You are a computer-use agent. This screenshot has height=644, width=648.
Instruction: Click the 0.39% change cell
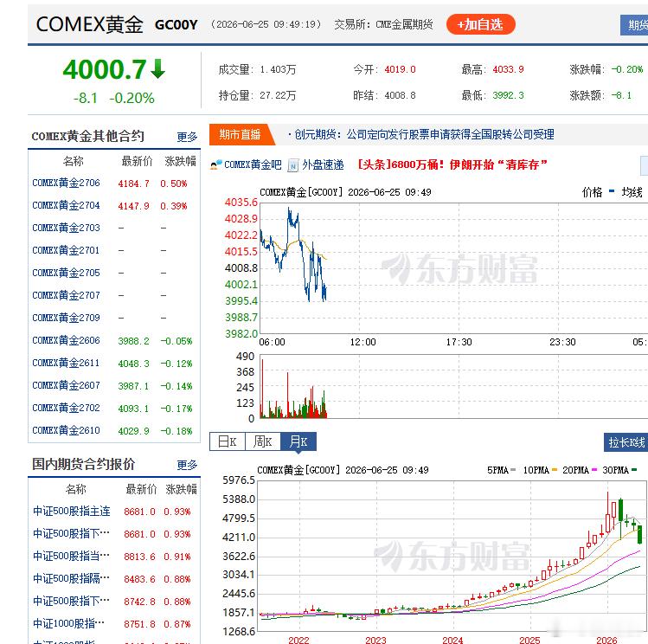coord(174,206)
